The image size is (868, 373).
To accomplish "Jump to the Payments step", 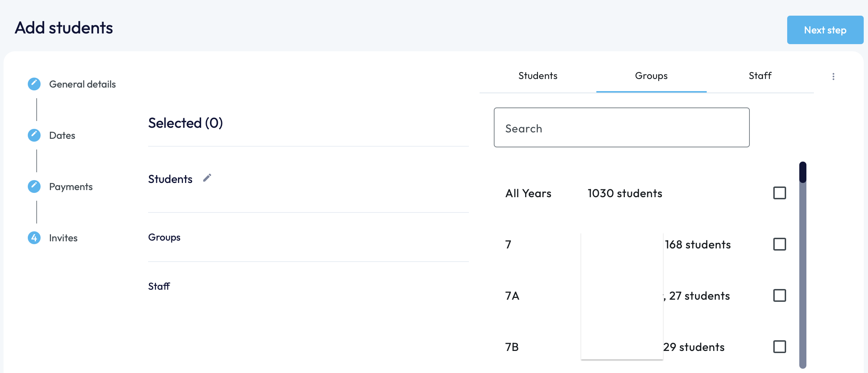I will (71, 187).
